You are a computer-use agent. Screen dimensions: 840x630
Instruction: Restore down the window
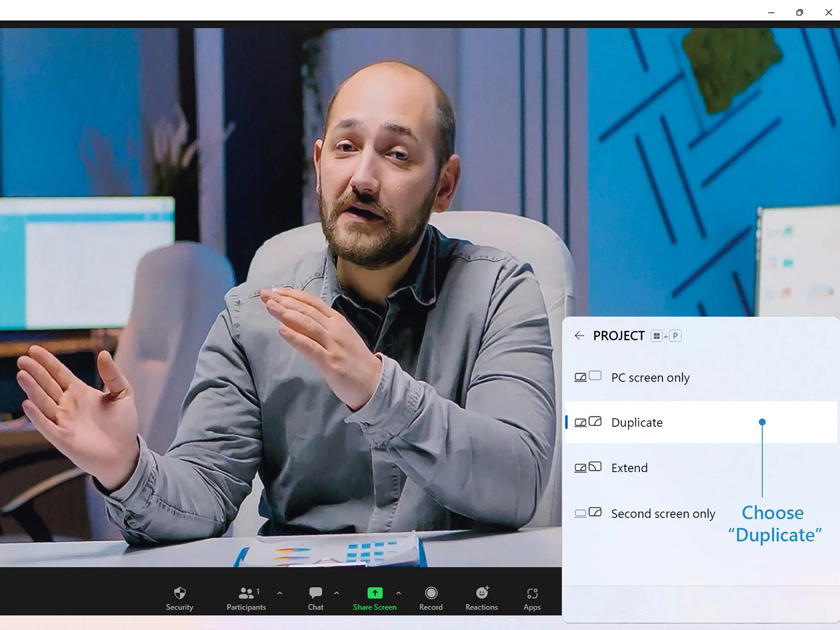coord(799,12)
